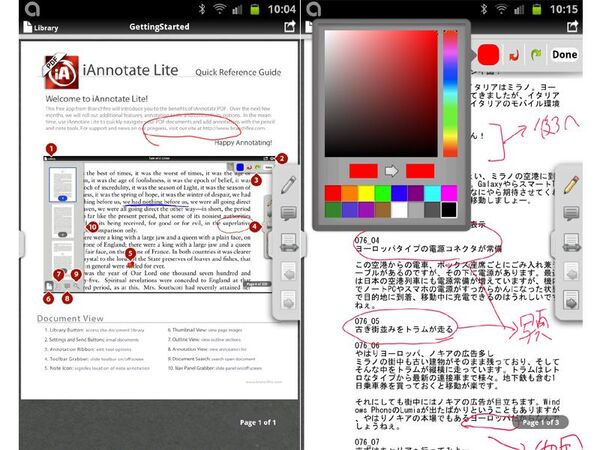
Task: Select the magenta preset swatch
Action: [x=449, y=193]
